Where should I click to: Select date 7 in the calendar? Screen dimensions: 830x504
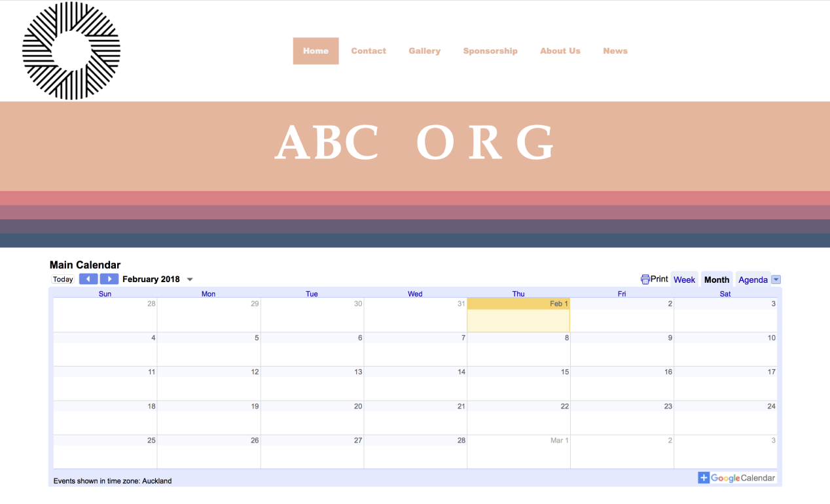click(463, 338)
